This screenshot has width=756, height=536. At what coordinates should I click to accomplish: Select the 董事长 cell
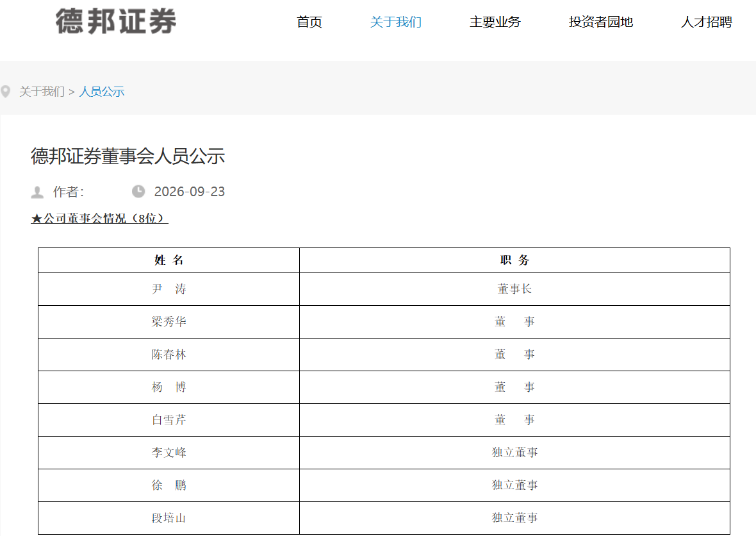coord(514,289)
